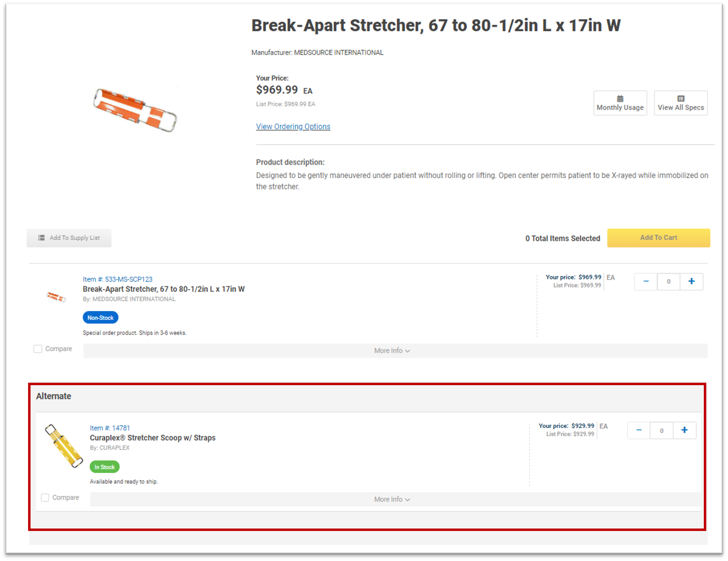Click small orange stretcher thumbnail in item row
728x561 pixels.
56,296
